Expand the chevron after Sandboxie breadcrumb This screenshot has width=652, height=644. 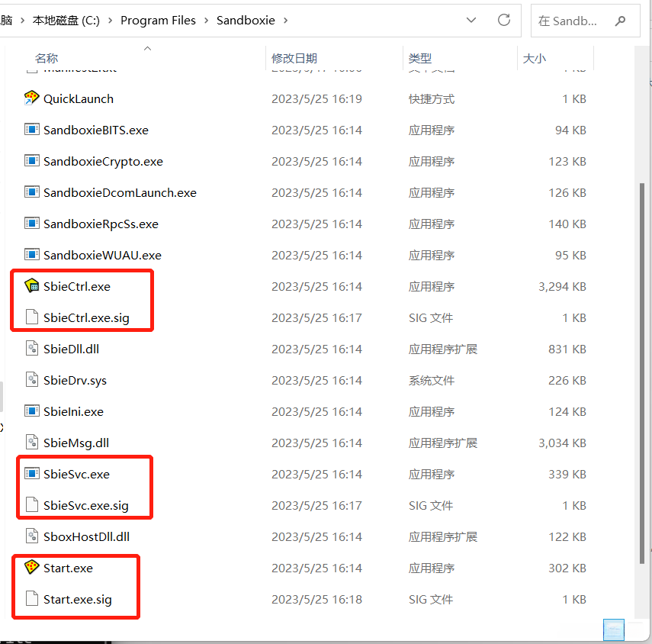click(286, 21)
